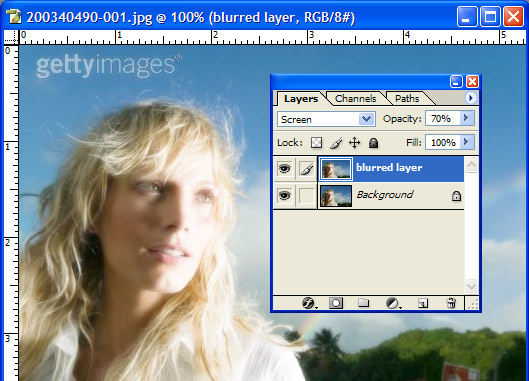
Task: Click the paintbrush box beside blurred layer
Action: [306, 168]
